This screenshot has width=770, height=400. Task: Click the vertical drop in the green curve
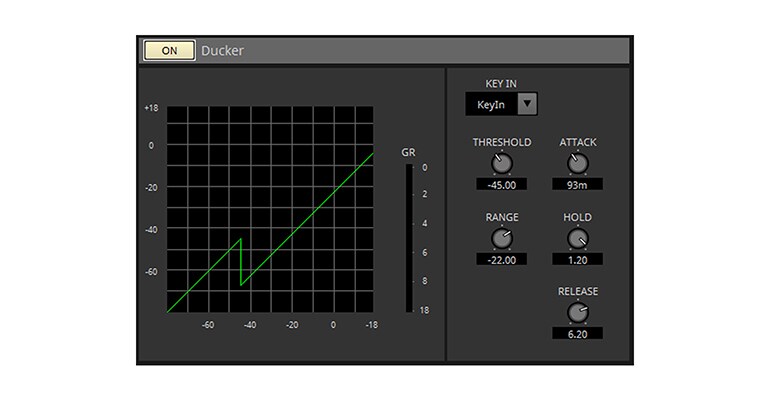coord(241,262)
